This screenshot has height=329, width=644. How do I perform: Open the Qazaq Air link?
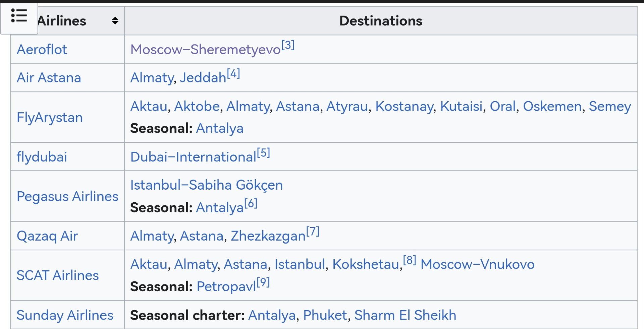[47, 236]
